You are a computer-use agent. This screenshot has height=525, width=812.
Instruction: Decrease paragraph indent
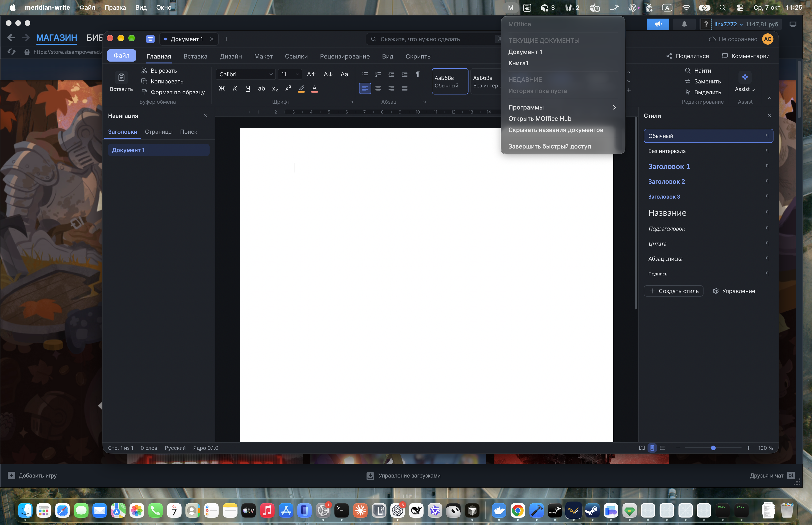[391, 74]
